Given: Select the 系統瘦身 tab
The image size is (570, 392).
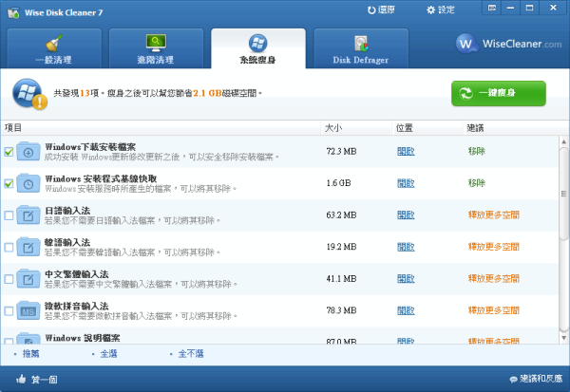Looking at the screenshot, I should click(x=258, y=48).
